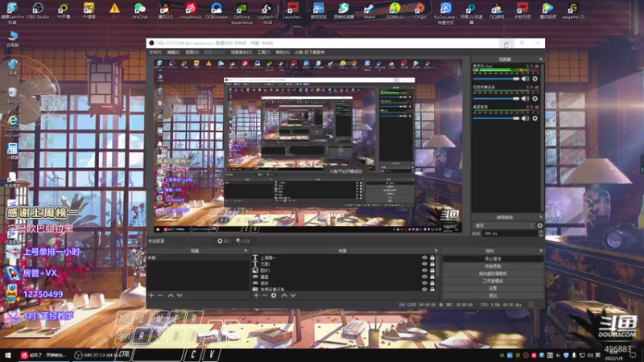Adjust the first mixer track volume slider
The width and height of the screenshot is (644, 362).
coord(496,78)
